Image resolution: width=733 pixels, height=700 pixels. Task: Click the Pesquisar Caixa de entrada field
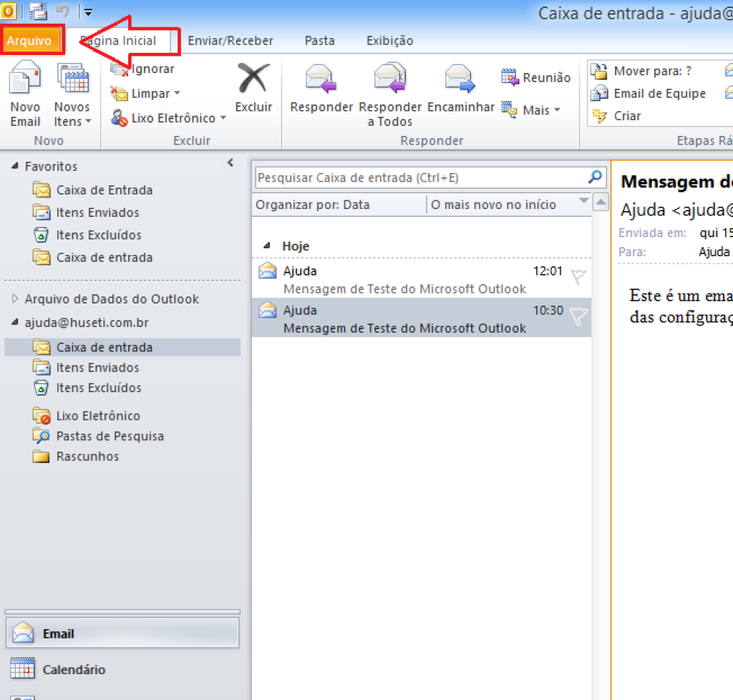[421, 178]
